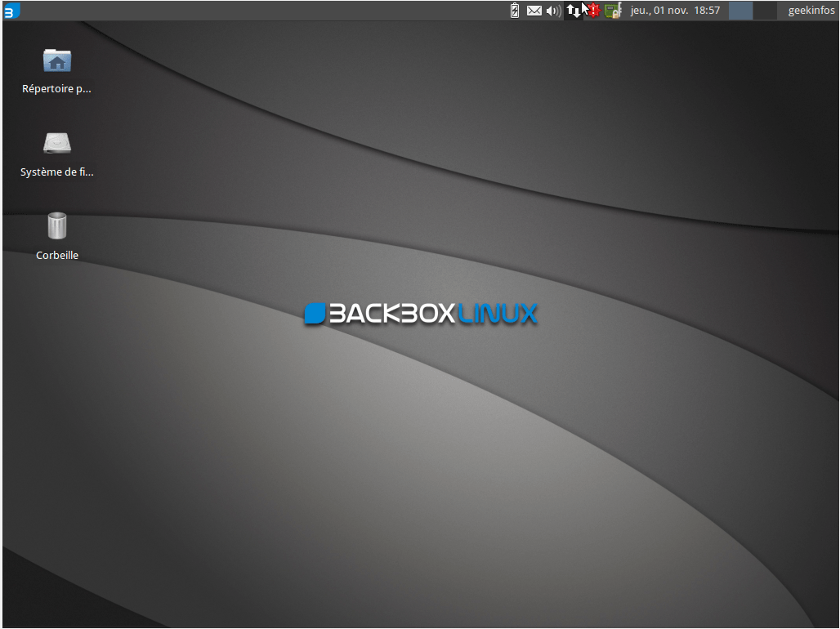Open the date and time clock
Image resolution: width=840 pixels, height=629 pixels.
674,11
